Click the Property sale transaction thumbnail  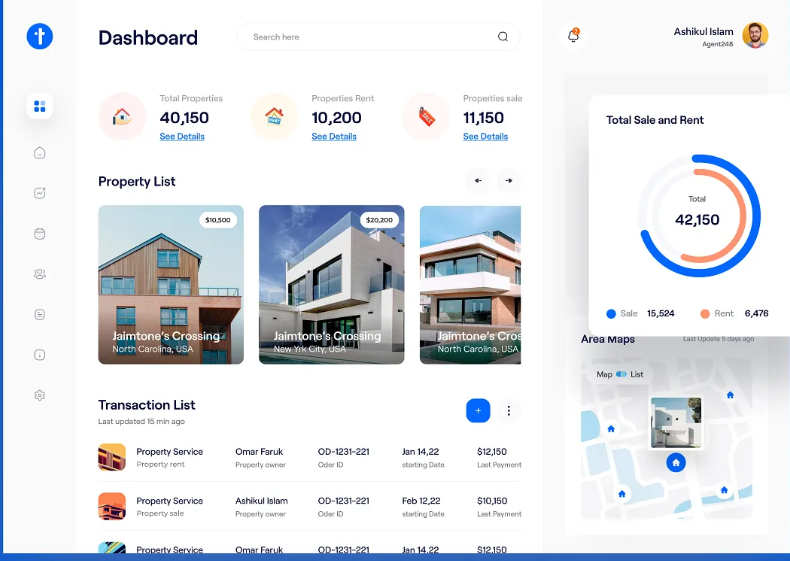coord(112,506)
